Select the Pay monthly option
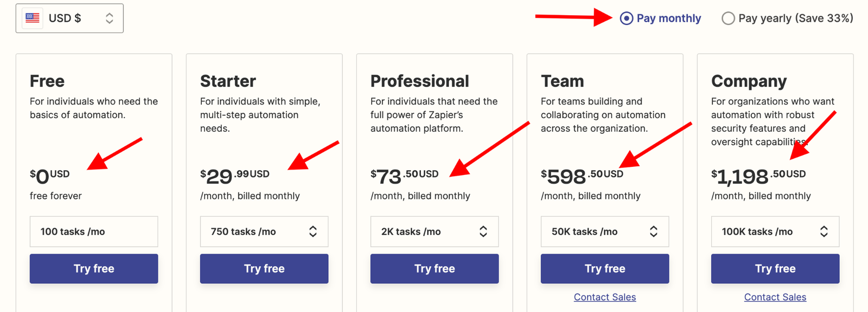Image resolution: width=868 pixels, height=312 pixels. pyautogui.click(x=660, y=18)
